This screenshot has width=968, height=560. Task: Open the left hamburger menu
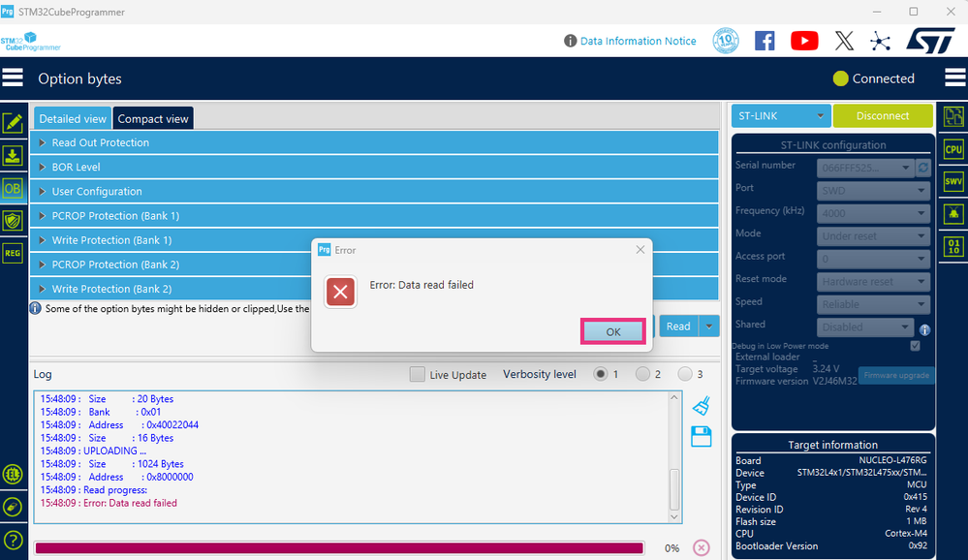(13, 78)
